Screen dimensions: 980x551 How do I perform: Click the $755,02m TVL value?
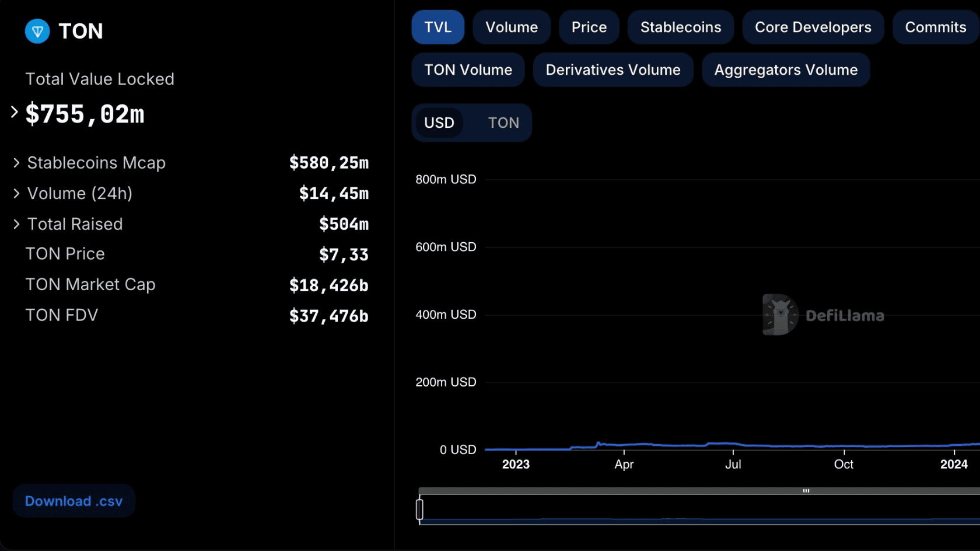pyautogui.click(x=85, y=114)
